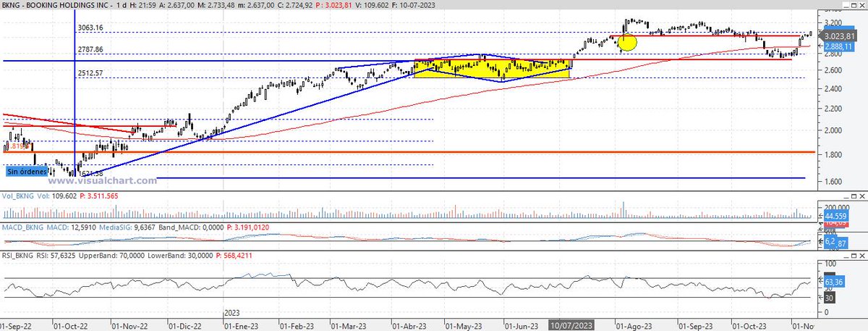868x331 pixels.
Task: Click the 'Sin órdenes' label on chart
Action: pos(26,172)
